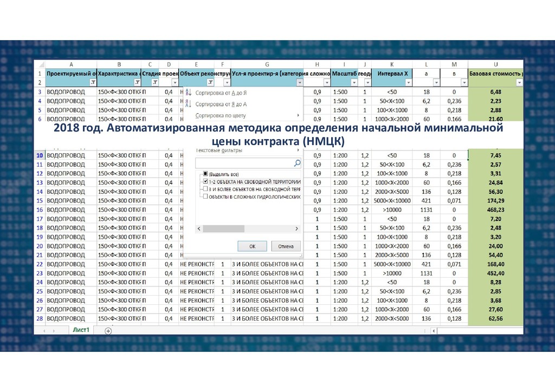Click header cell 'Проектируемый о'
This screenshot has width=555, height=392.
[71, 74]
